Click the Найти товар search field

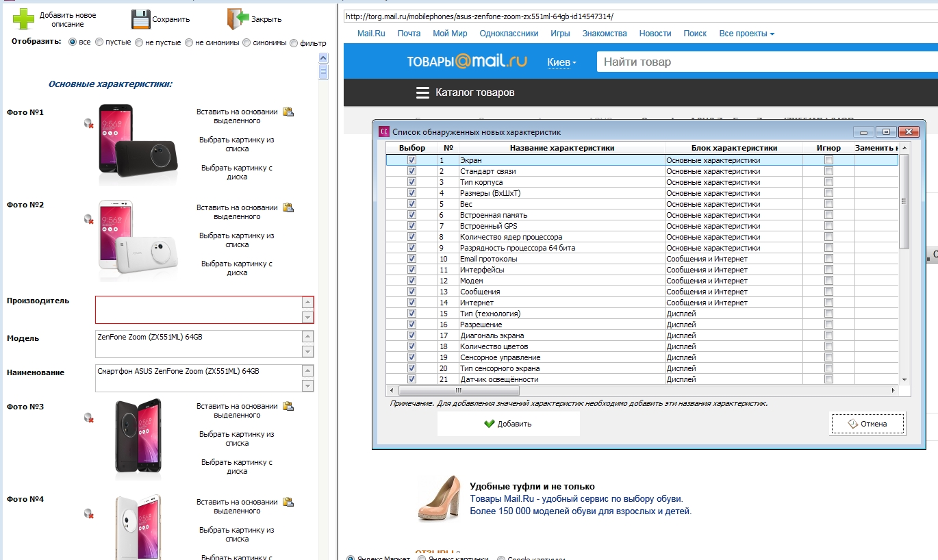point(767,62)
